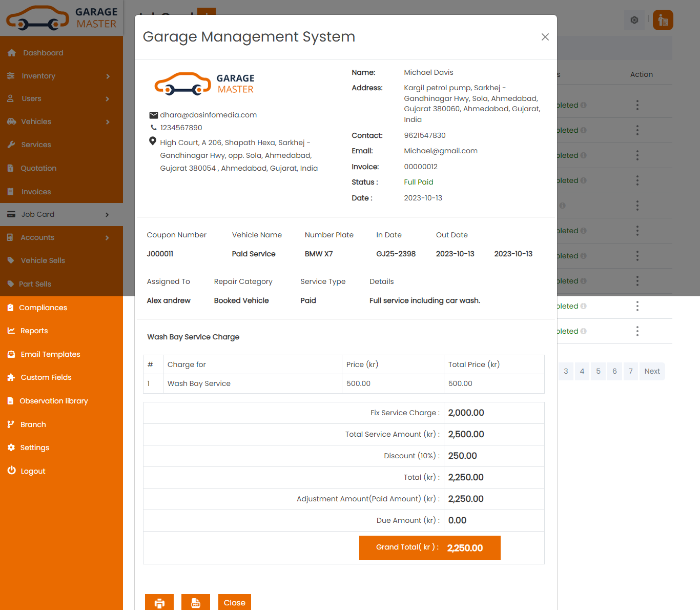Viewport: 700px width, 610px height.
Task: Click the user profile icon top right
Action: (663, 20)
